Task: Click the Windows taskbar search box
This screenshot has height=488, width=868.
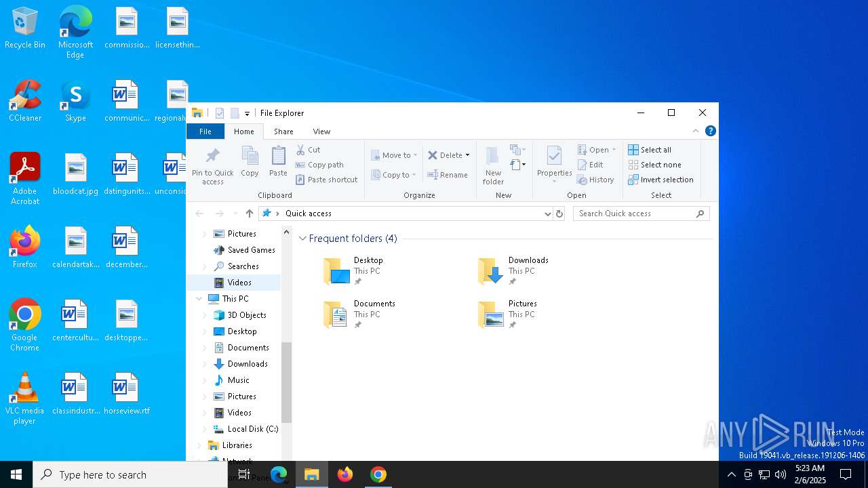Action: (130, 474)
